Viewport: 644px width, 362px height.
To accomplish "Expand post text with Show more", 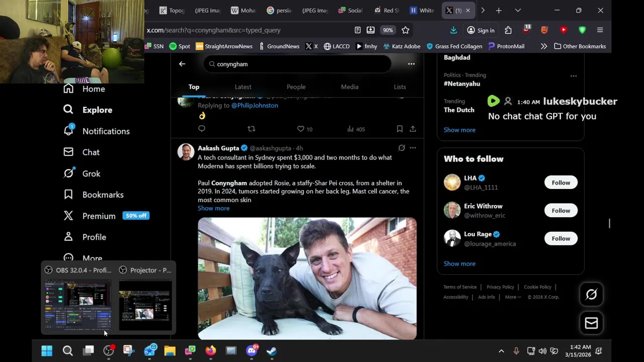I will pyautogui.click(x=213, y=208).
